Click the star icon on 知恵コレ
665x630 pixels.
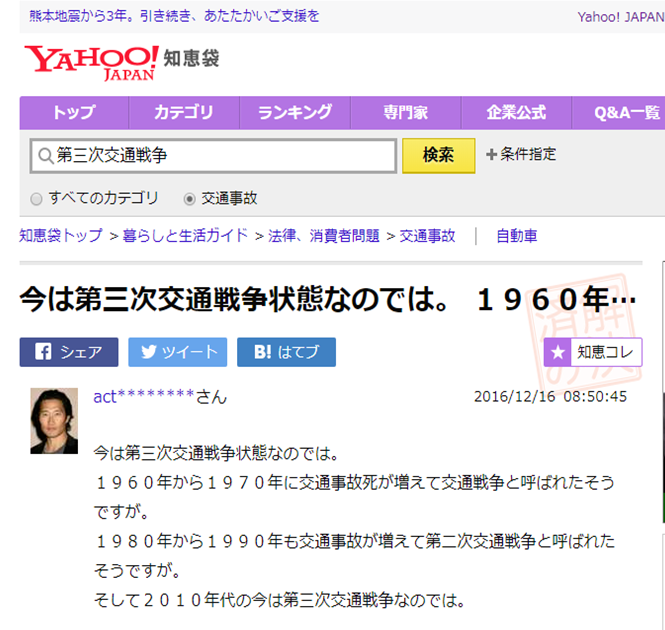[558, 352]
